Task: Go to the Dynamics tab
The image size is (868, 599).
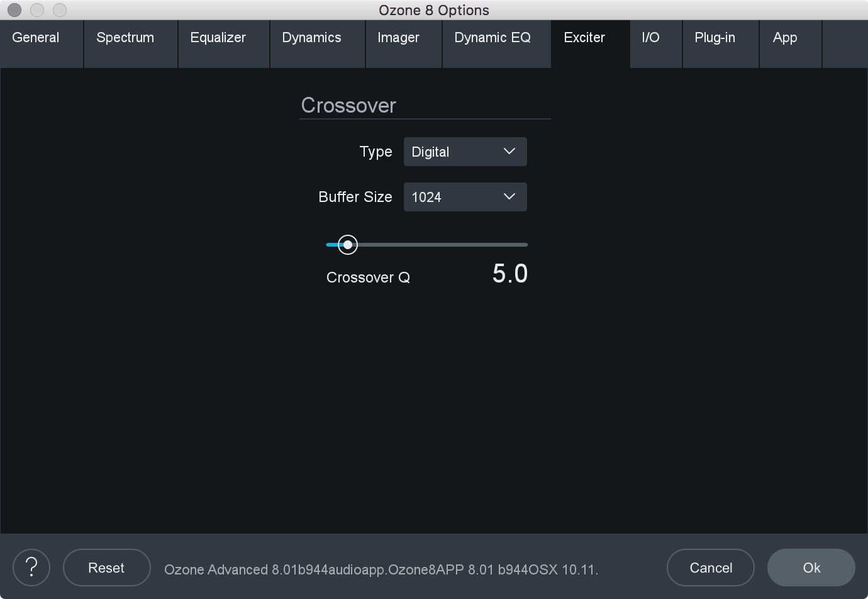Action: click(x=318, y=44)
